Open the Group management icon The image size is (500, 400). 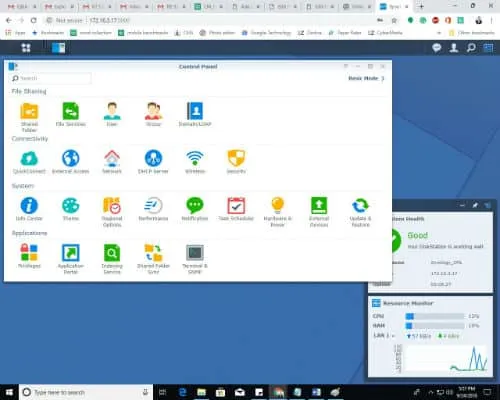tap(153, 115)
